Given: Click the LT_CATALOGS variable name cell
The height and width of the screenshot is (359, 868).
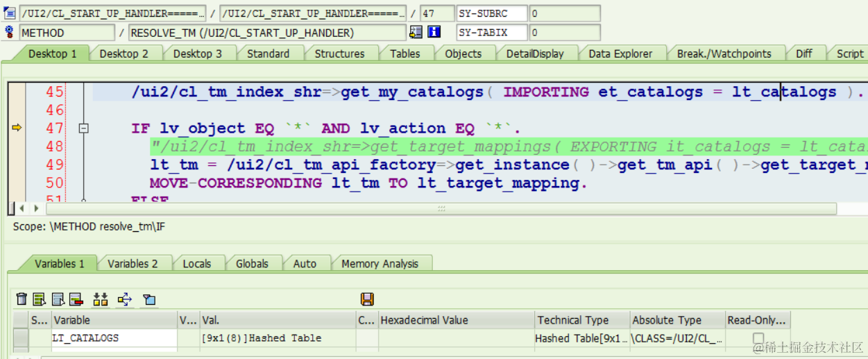Looking at the screenshot, I should [x=114, y=338].
